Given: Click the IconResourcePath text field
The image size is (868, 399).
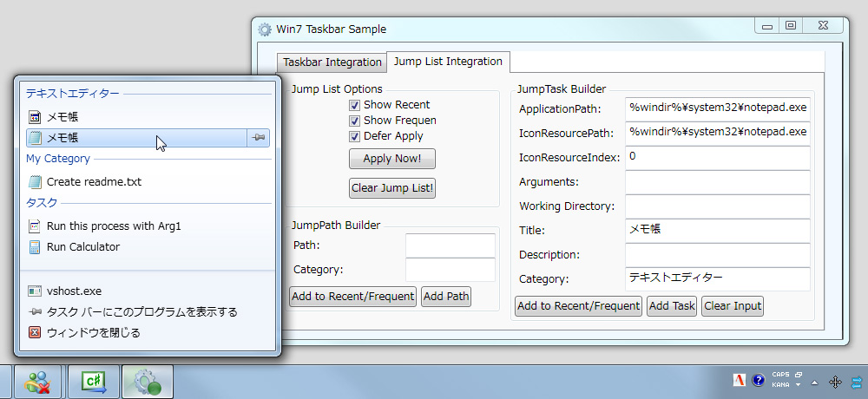Looking at the screenshot, I should pyautogui.click(x=718, y=134).
